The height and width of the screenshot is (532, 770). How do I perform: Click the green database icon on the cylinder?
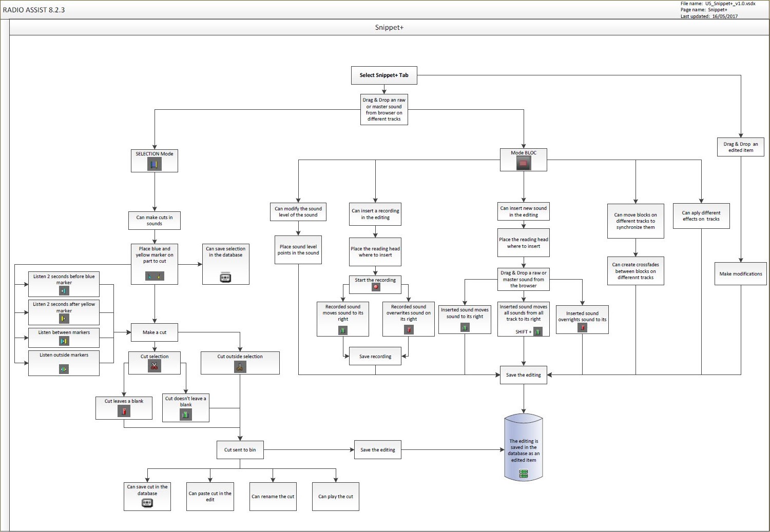(x=523, y=474)
